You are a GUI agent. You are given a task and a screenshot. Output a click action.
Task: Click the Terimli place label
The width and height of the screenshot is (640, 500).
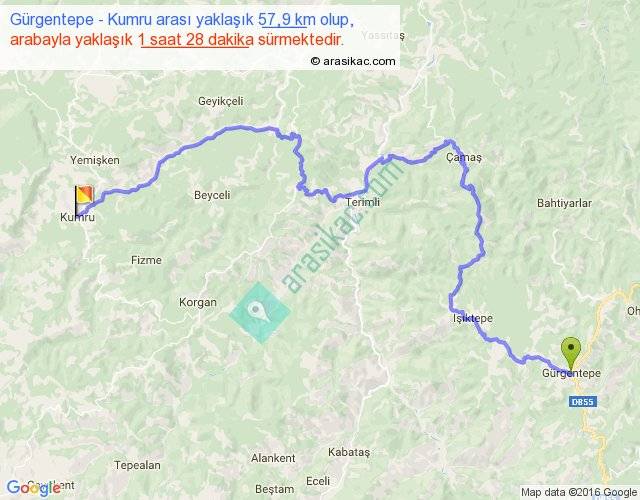coord(363,202)
